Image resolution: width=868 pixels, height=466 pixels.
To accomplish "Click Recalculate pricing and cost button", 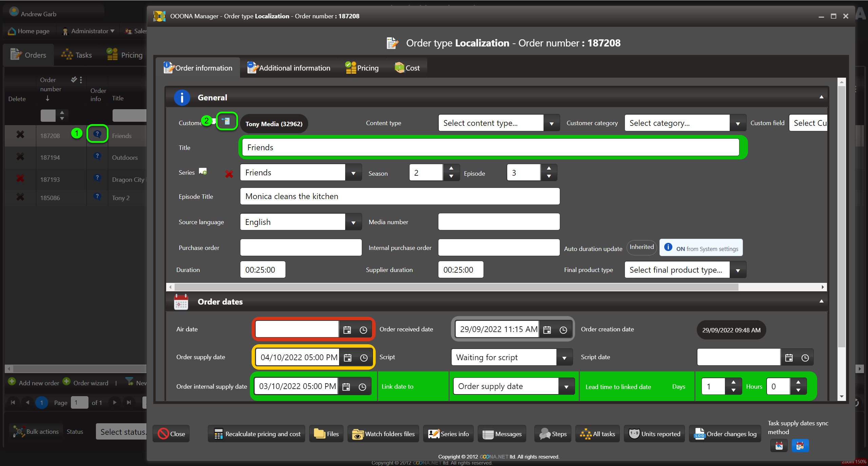I will point(257,434).
